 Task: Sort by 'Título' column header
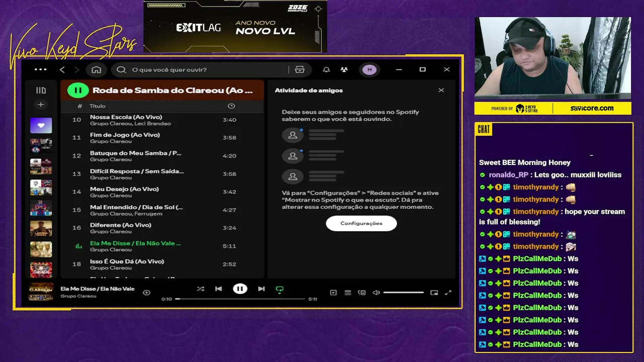(x=98, y=106)
